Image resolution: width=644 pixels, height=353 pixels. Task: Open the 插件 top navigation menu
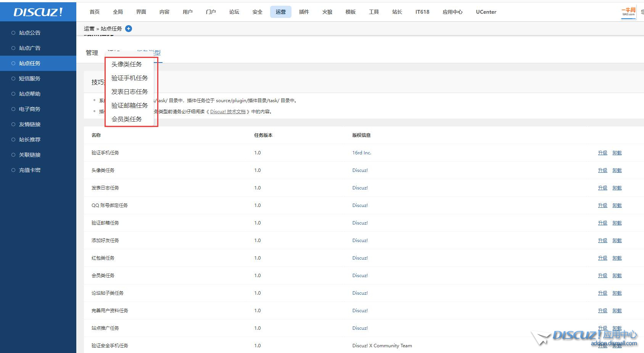point(304,12)
